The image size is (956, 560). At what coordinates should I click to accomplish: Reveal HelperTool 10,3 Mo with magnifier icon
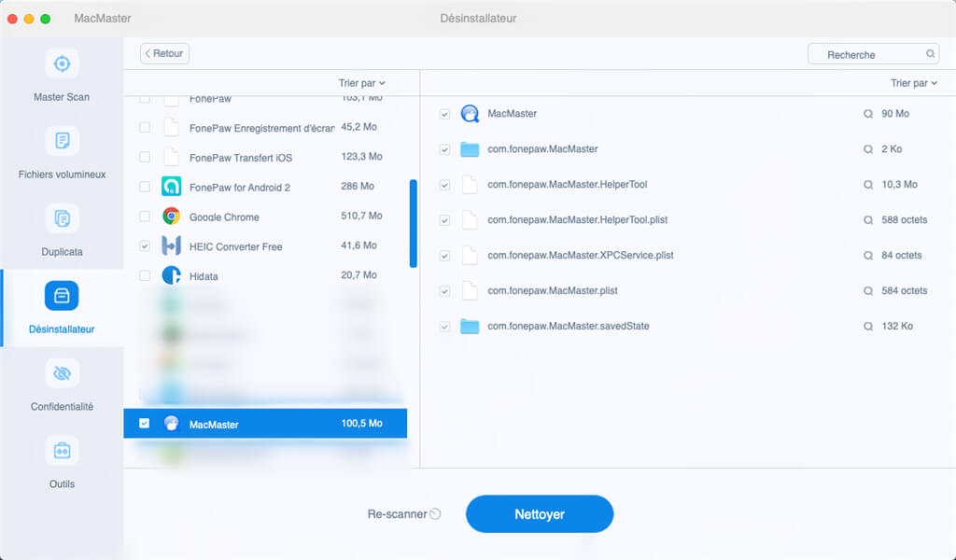(868, 185)
